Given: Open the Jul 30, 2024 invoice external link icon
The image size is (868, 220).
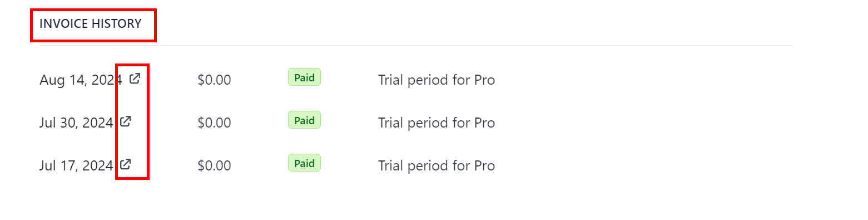Looking at the screenshot, I should tap(126, 121).
